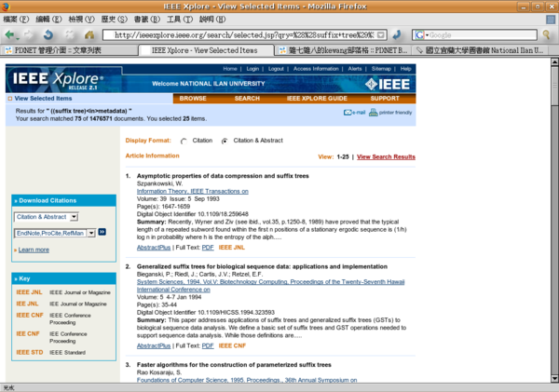Open the 工具 (T) menu
Image resolution: width=559 pixels, height=392 pixels.
coord(180,20)
